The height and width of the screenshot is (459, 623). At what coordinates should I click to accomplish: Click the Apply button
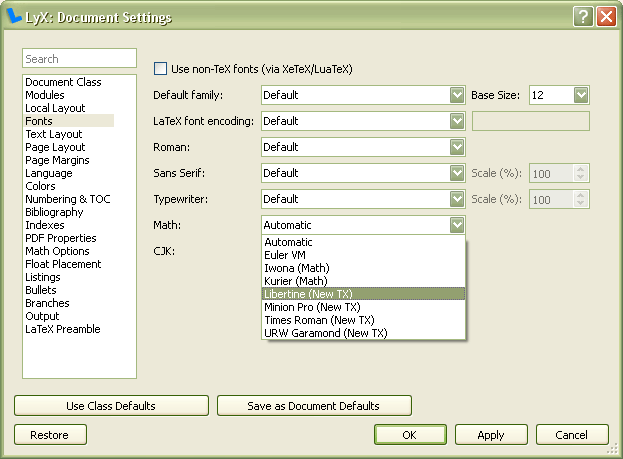tap(490, 435)
